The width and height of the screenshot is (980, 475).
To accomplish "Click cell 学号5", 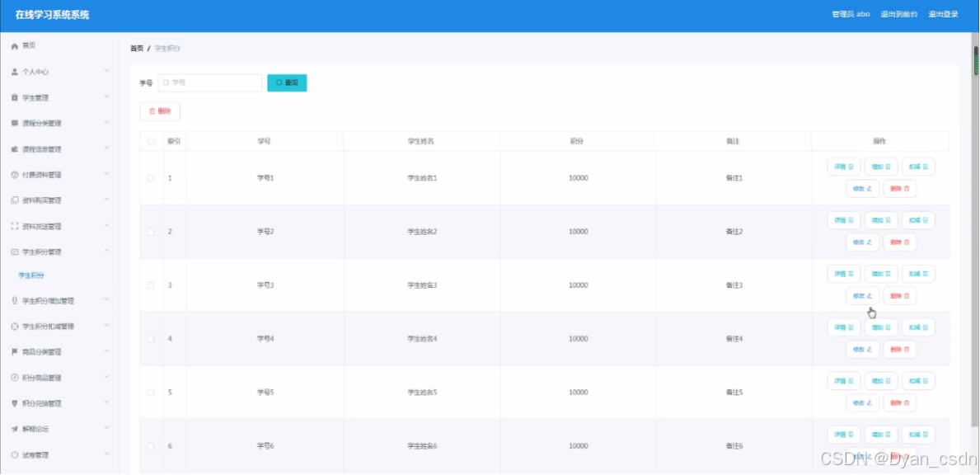I will [x=265, y=392].
